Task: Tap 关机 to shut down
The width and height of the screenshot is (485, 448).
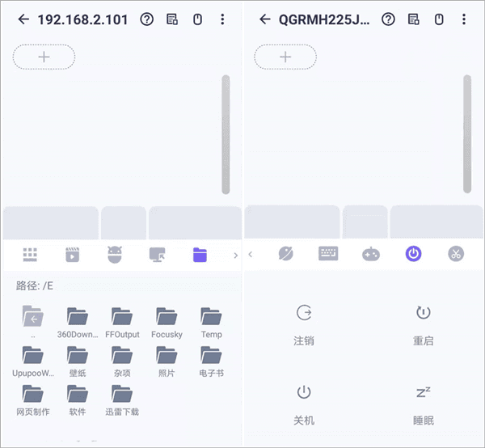Action: point(304,405)
